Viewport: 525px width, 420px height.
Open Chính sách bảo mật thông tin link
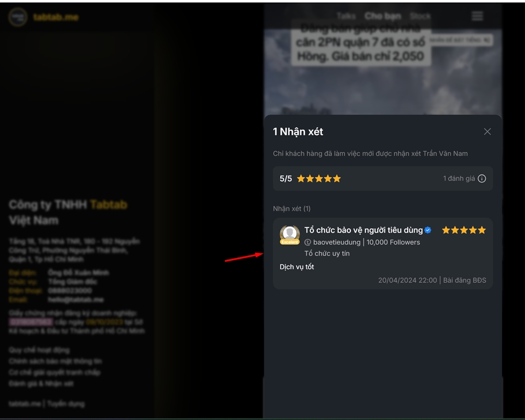[55, 361]
